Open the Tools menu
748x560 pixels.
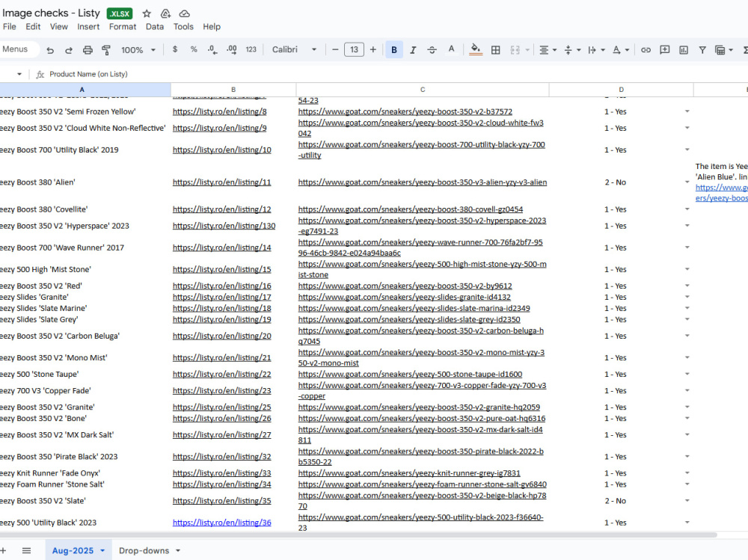183,27
